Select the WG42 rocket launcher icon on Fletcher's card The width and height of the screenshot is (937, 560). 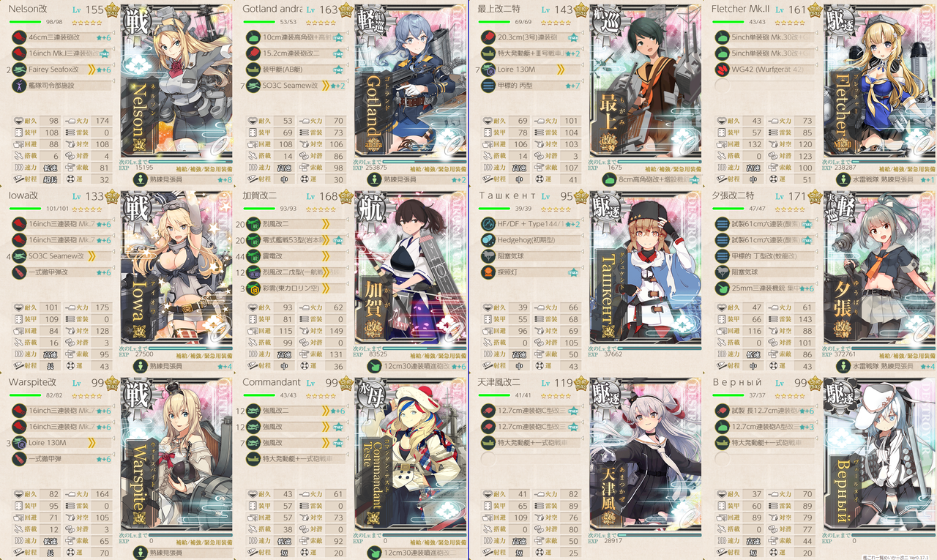point(720,70)
